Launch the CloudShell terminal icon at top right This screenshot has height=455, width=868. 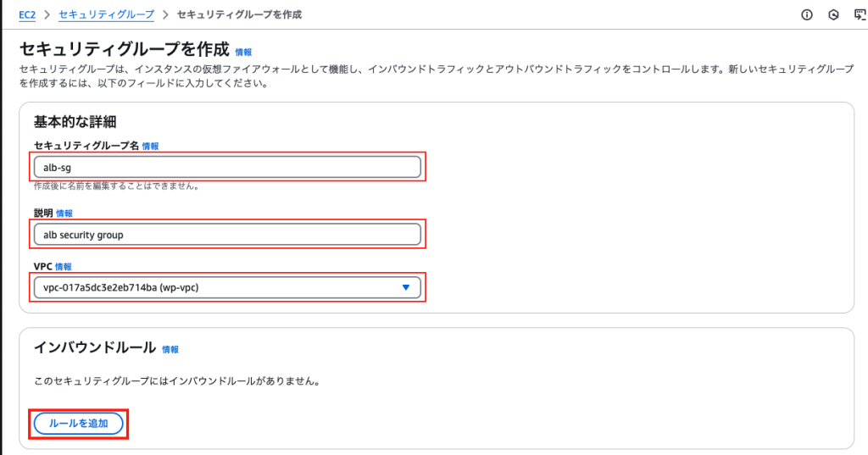pos(860,15)
